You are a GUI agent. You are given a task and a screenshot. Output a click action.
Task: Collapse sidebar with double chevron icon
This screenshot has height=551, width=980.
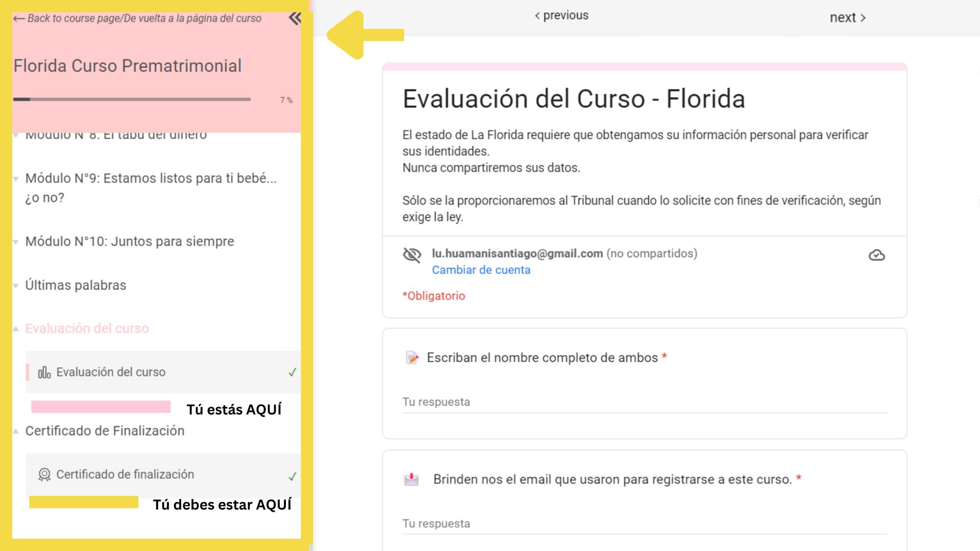pyautogui.click(x=295, y=18)
